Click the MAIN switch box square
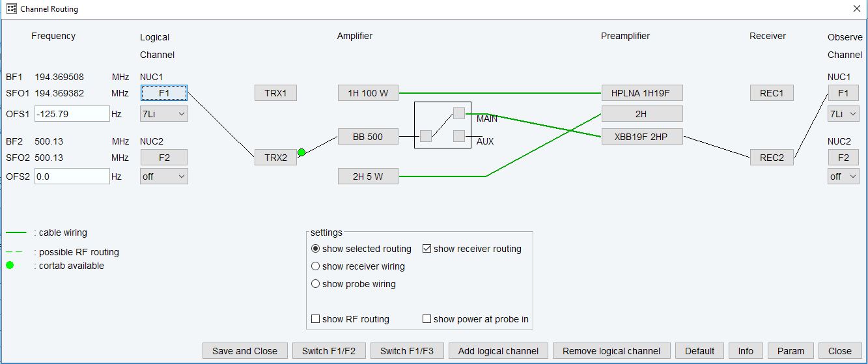The height and width of the screenshot is (364, 868). click(459, 113)
